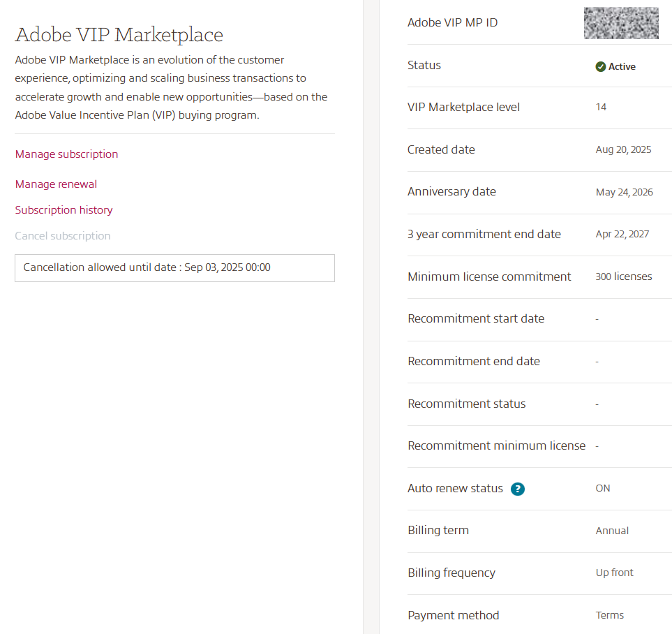Select the cancellation allowed until date notice
Image resolution: width=672 pixels, height=634 pixels.
pyautogui.click(x=147, y=267)
